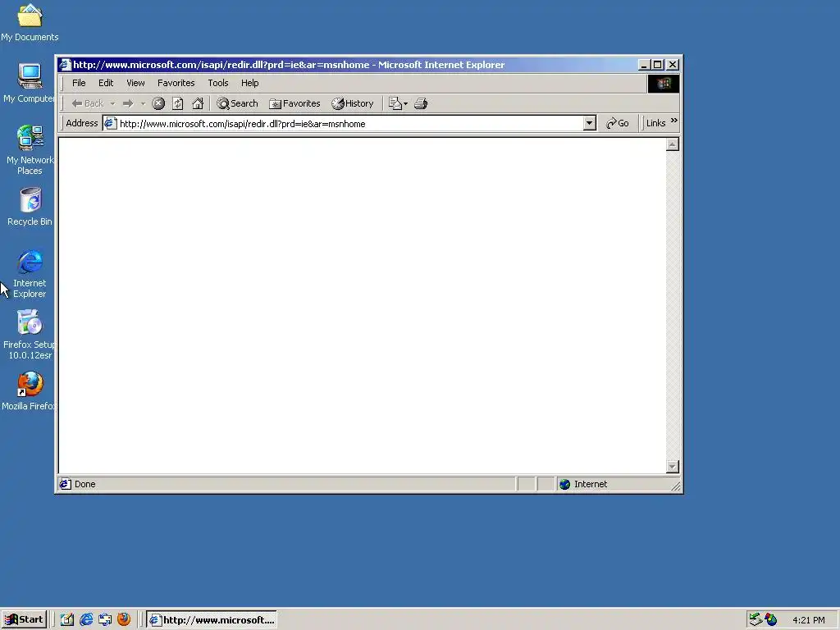
Task: Select the Firefox Setup 10.0.12esr installer icon
Action: click(x=30, y=335)
